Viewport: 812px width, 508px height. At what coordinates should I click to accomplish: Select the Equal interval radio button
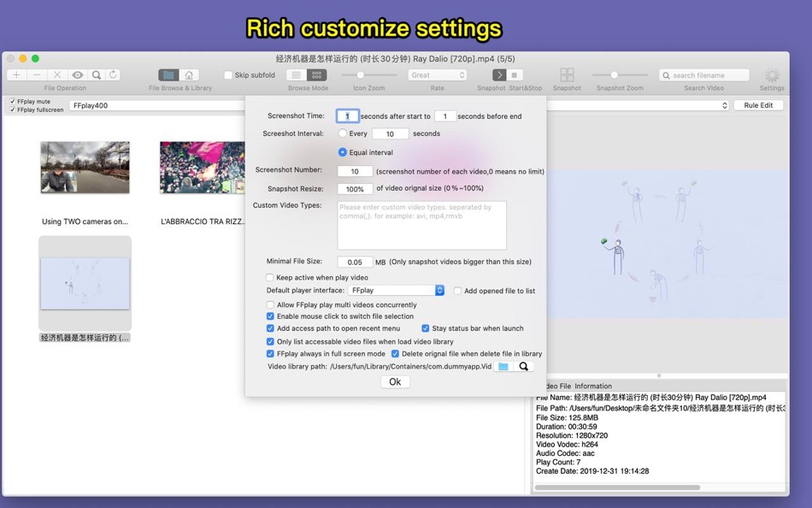tap(342, 152)
